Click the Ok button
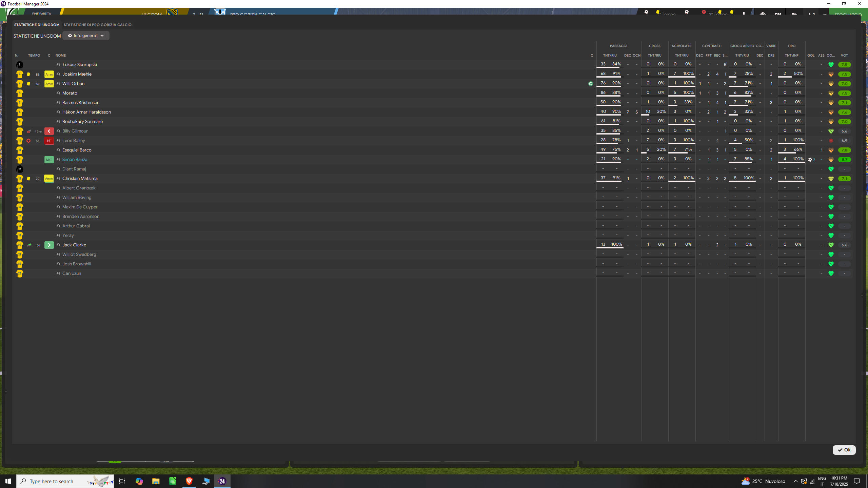 [844, 450]
